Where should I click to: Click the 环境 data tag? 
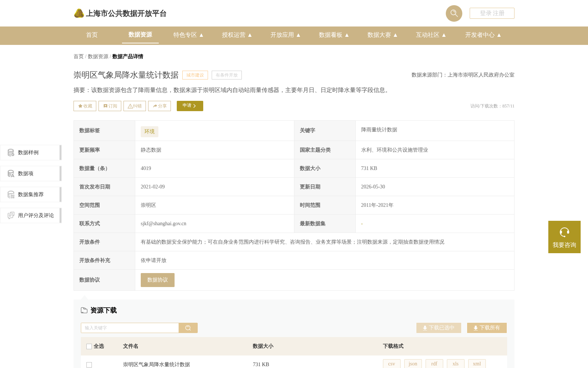(x=150, y=131)
